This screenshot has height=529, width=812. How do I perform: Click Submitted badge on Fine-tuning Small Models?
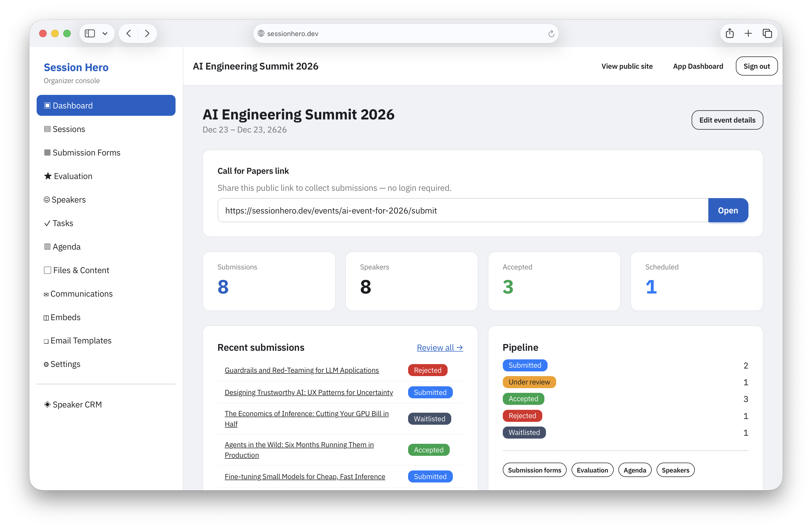[x=430, y=476]
